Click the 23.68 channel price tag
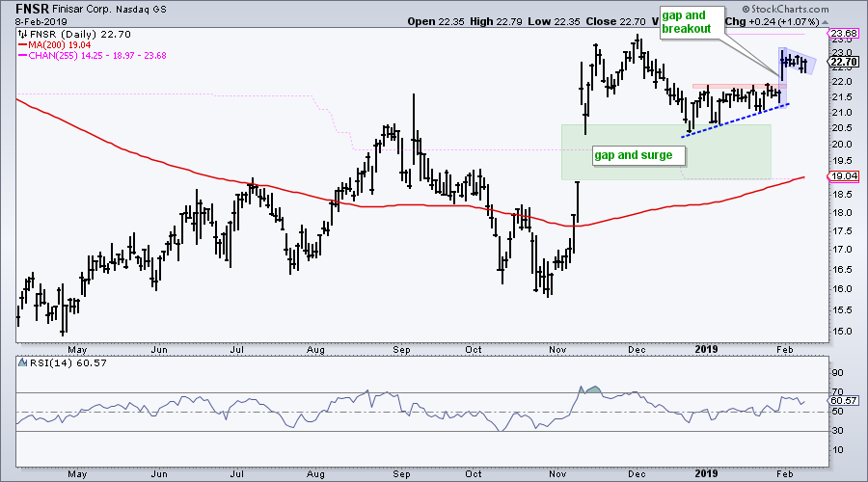The height and width of the screenshot is (482, 868). (844, 34)
